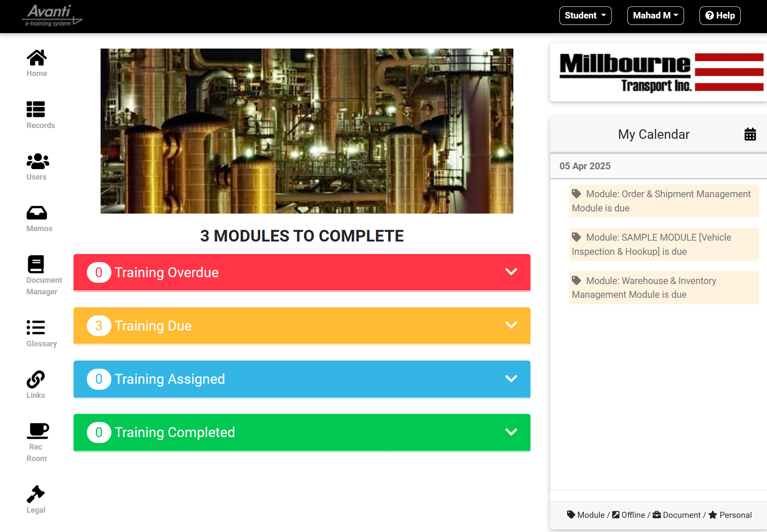Open the Legal gavel icon
767x532 pixels.
pyautogui.click(x=36, y=494)
